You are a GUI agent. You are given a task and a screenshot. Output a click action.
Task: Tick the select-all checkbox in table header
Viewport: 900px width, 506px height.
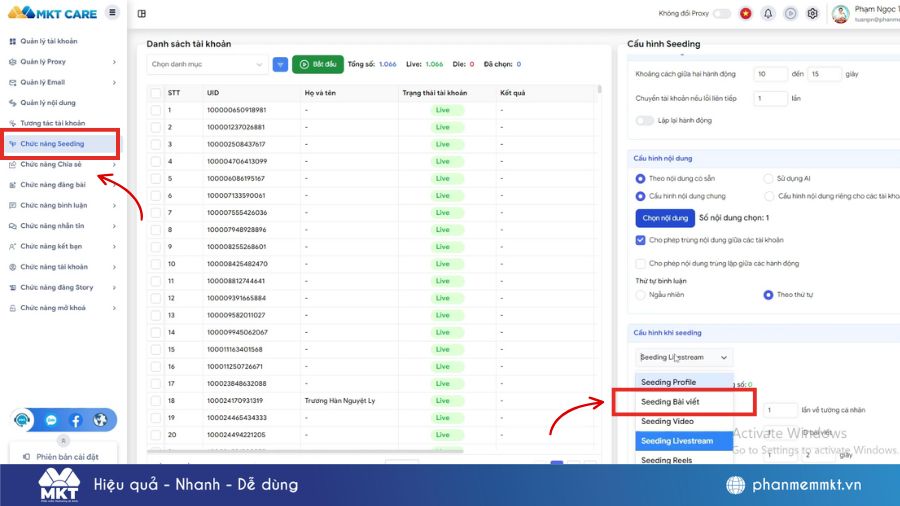156,93
